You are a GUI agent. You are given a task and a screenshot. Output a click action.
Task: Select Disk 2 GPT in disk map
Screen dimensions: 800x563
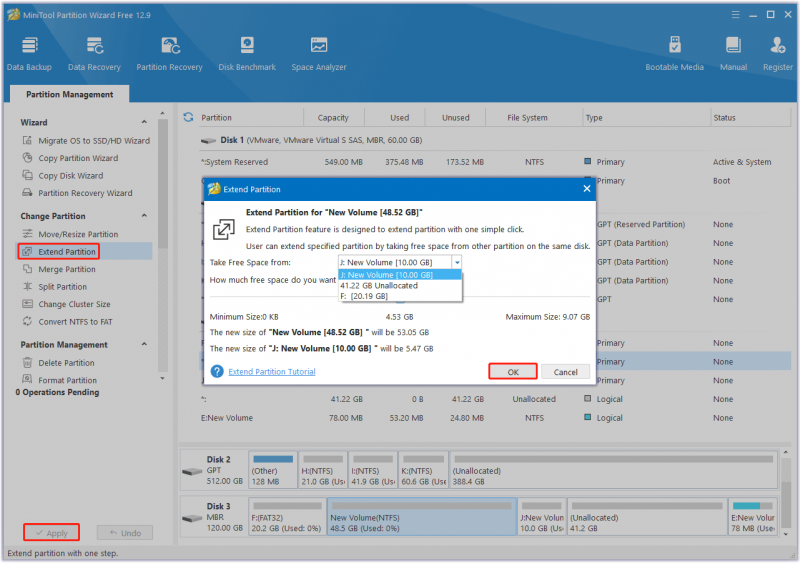[214, 470]
